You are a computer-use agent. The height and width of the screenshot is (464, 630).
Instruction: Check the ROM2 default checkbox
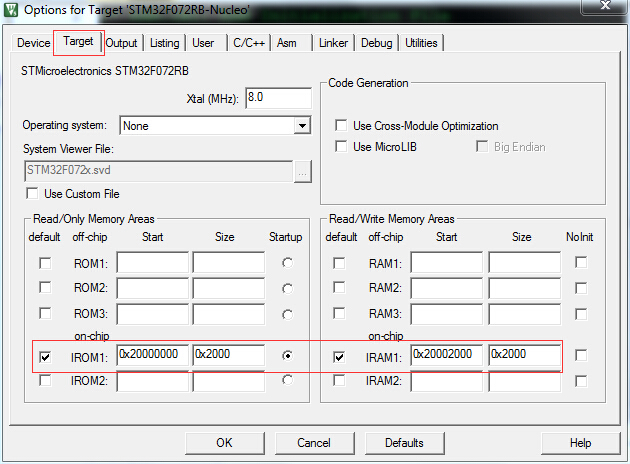click(x=45, y=288)
